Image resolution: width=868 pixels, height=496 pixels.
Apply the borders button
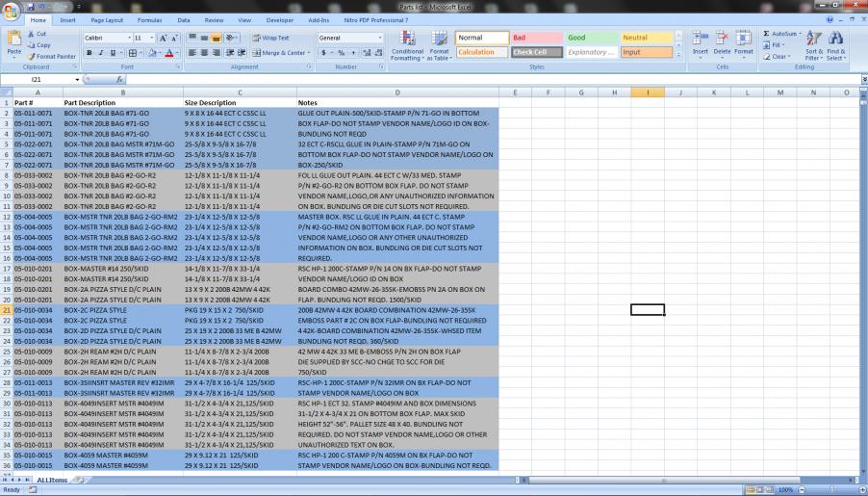[132, 53]
